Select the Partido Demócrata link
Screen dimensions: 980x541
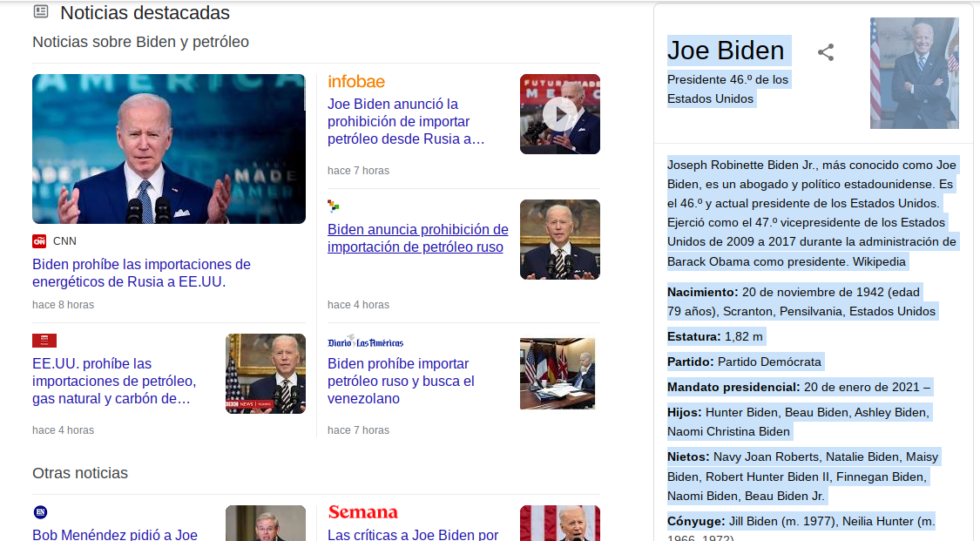[768, 361]
